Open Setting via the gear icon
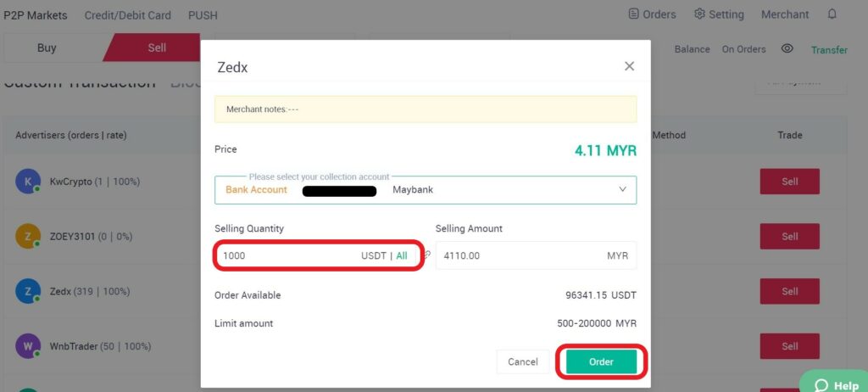Viewport: 868px width, 392px height. (x=699, y=14)
